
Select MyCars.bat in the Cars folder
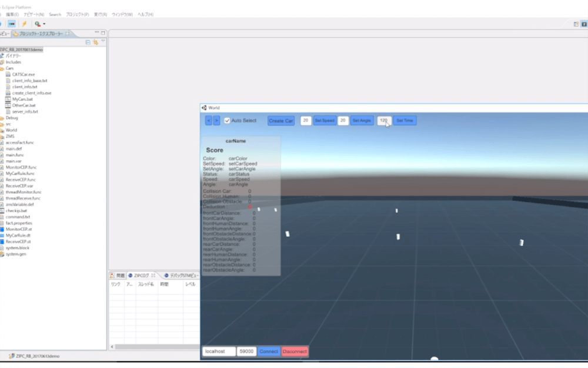point(22,99)
